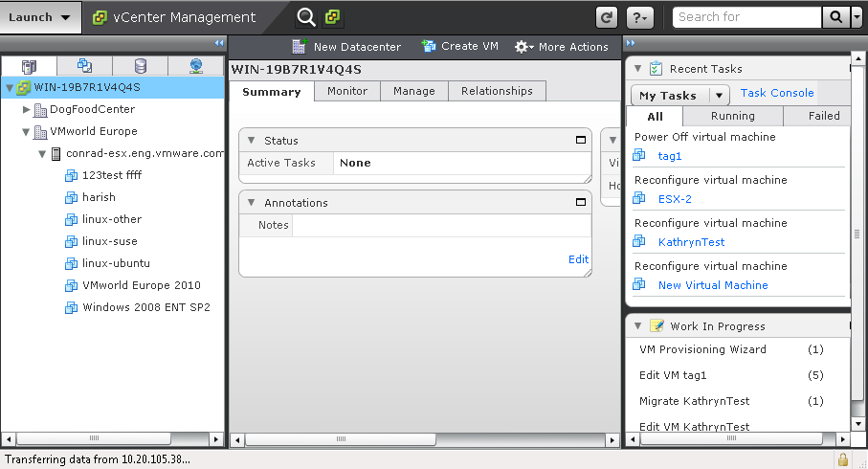Expand the DogFoodCenter datacenter node
This screenshot has height=469, width=868.
[x=26, y=110]
